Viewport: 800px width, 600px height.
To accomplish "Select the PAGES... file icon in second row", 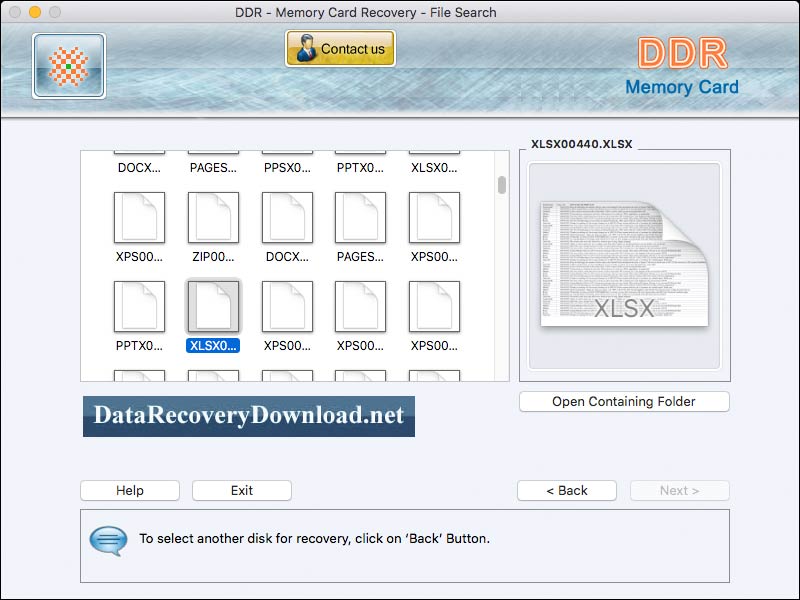I will (x=360, y=217).
